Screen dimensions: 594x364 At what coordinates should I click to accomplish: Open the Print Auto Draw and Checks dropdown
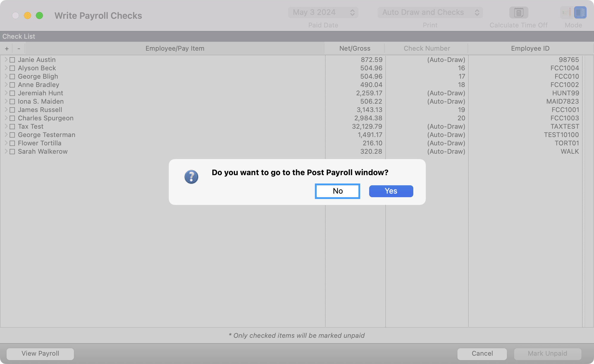[430, 13]
